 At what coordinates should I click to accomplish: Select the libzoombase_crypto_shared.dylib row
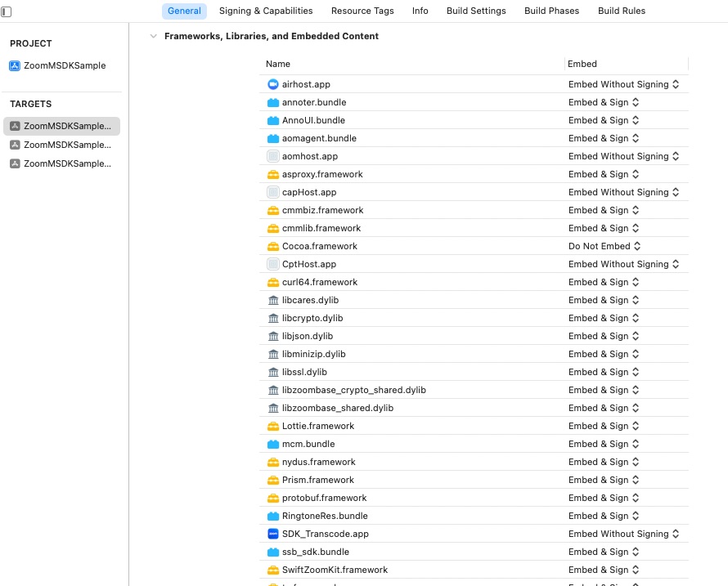click(x=474, y=390)
